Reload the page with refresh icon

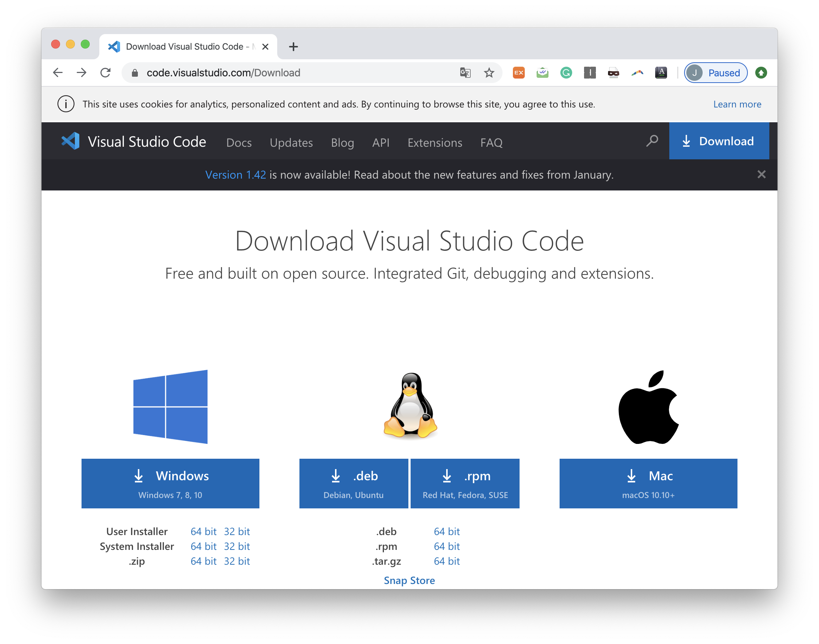[106, 72]
